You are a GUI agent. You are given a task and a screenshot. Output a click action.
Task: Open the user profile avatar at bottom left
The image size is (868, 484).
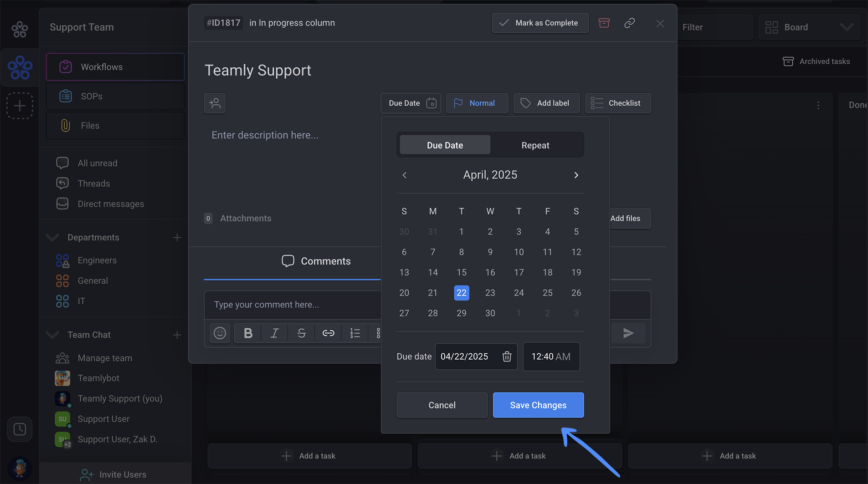coord(20,469)
